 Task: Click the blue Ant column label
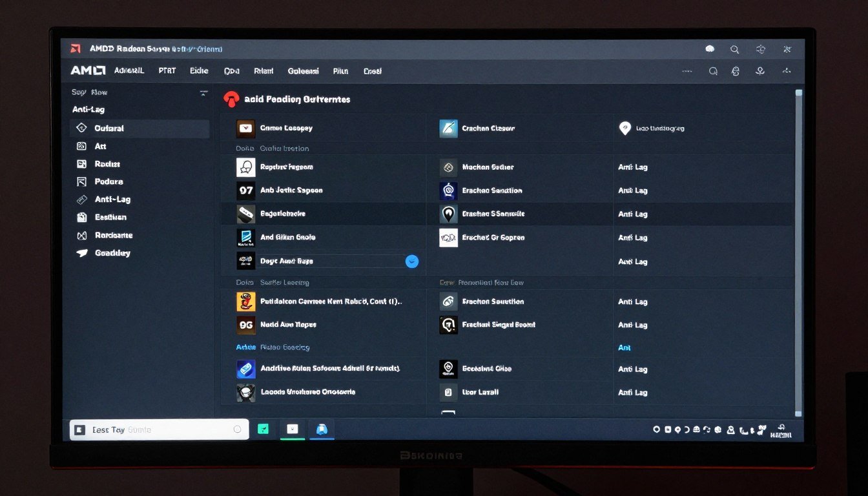click(624, 347)
